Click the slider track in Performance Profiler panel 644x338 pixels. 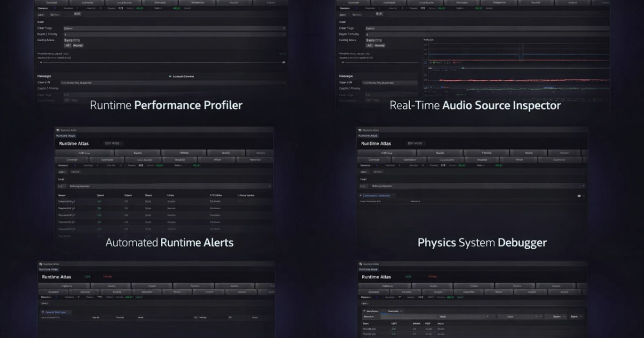[161, 62]
